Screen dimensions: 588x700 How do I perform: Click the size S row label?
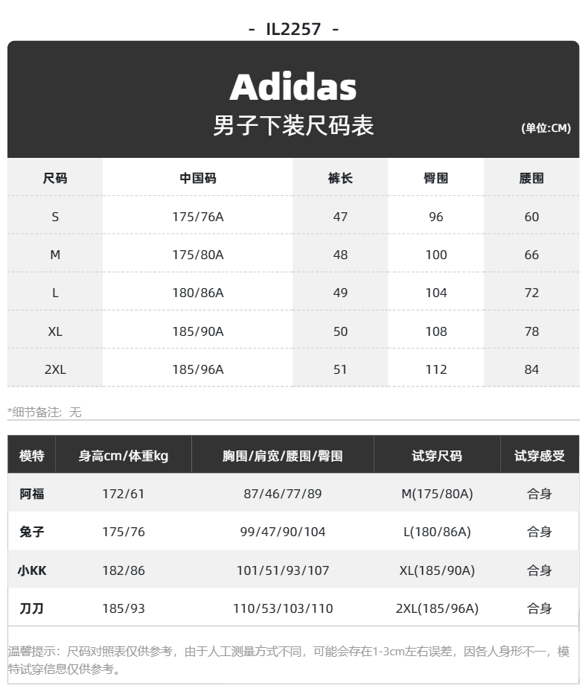tap(55, 217)
